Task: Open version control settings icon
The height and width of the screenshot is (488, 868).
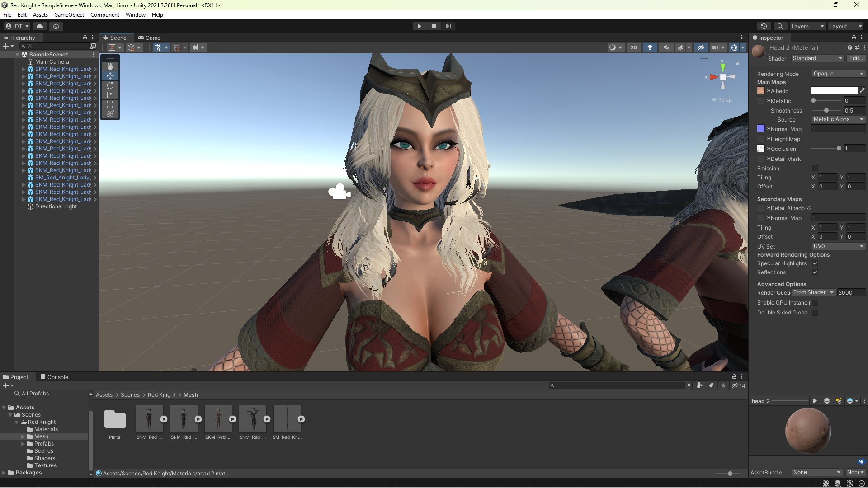Action: 56,26
